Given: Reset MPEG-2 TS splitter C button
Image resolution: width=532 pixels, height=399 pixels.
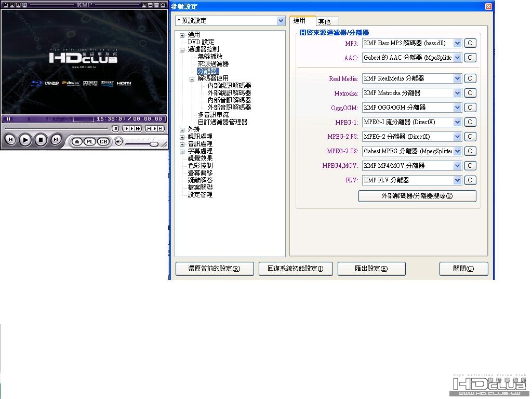Looking at the screenshot, I should click(470, 151).
